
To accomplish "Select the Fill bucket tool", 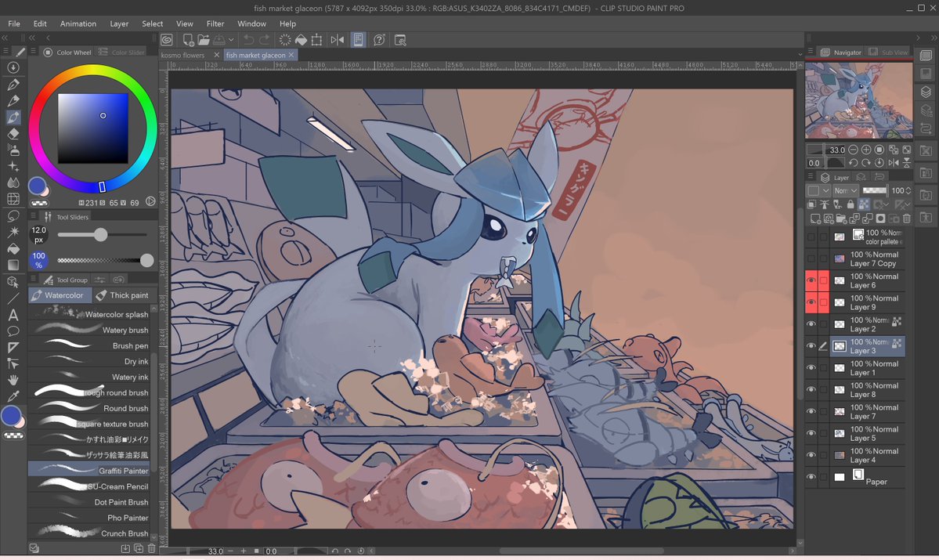I will [x=13, y=248].
